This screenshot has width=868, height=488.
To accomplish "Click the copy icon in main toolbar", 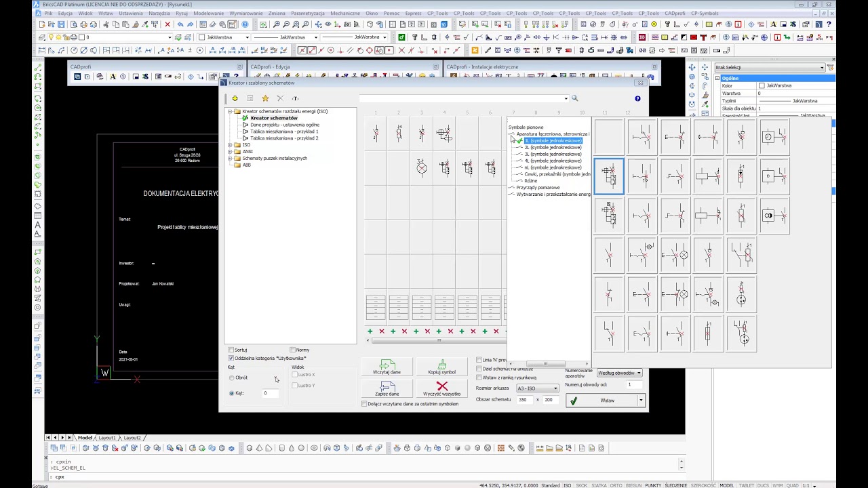I will (x=116, y=24).
